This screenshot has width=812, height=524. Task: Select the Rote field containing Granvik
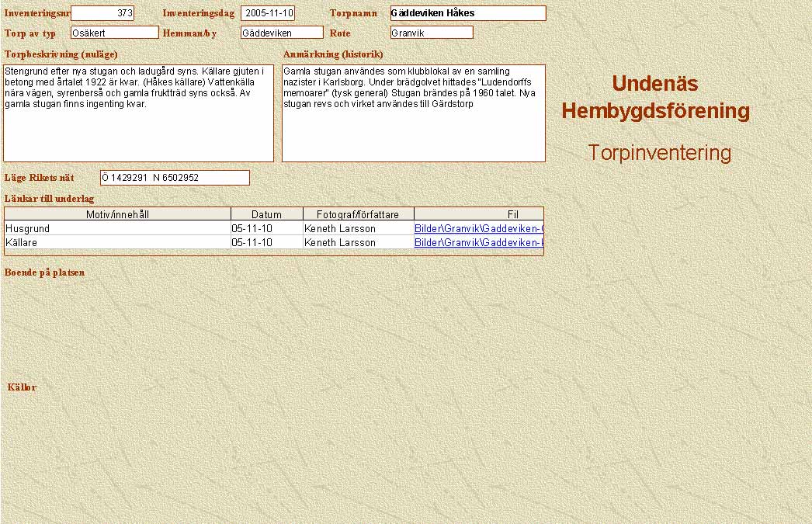432,33
